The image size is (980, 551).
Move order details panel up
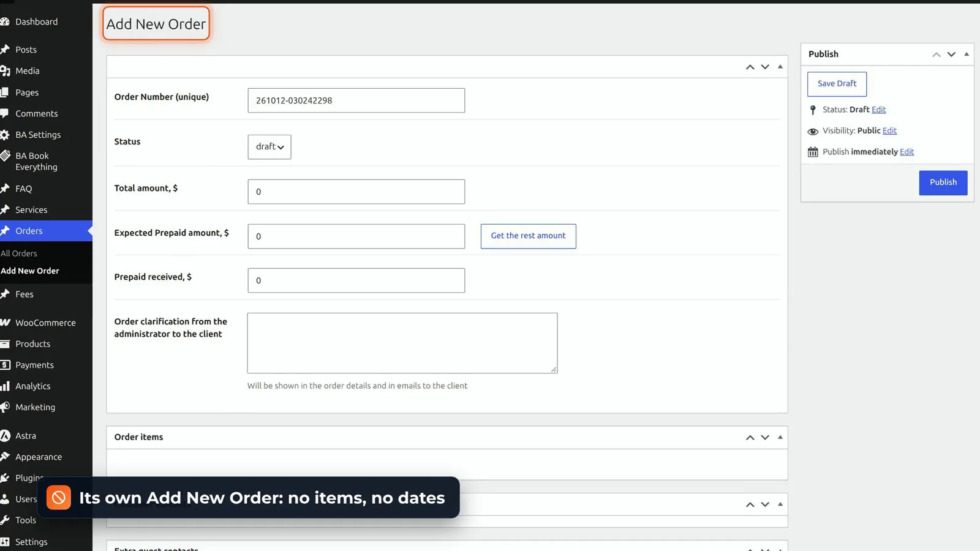coord(750,67)
